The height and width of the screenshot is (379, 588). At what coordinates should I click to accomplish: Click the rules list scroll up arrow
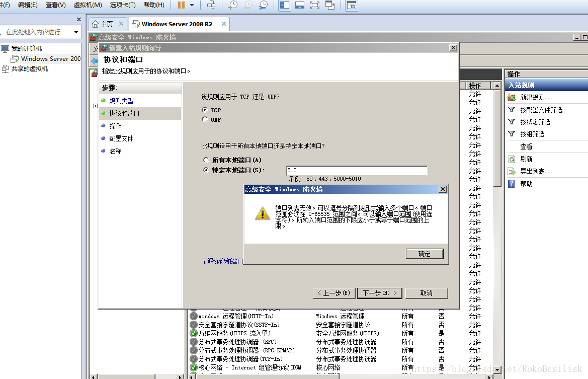[497, 86]
